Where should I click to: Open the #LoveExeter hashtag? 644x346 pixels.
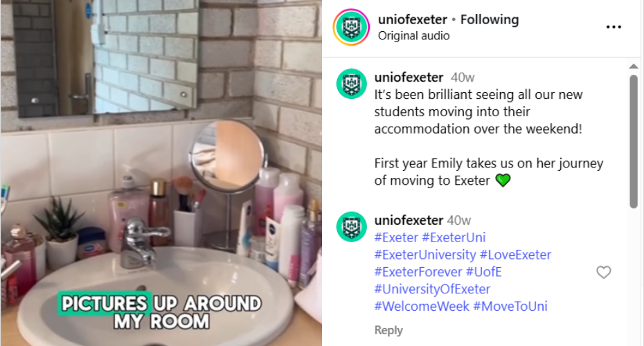click(x=515, y=255)
